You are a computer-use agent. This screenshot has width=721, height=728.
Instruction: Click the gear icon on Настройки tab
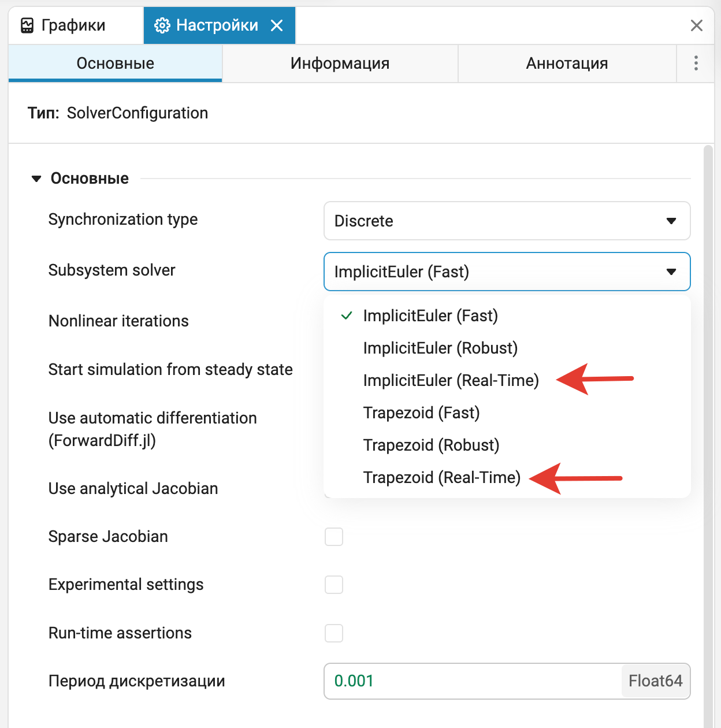pyautogui.click(x=162, y=25)
